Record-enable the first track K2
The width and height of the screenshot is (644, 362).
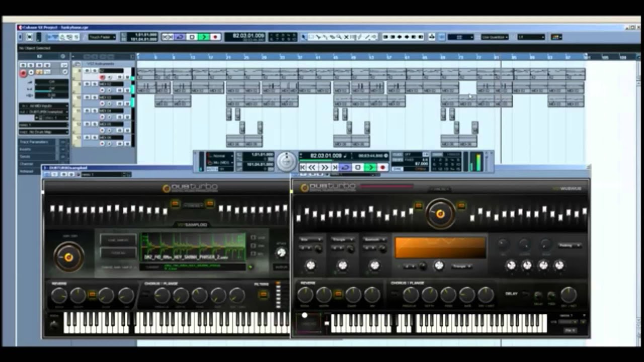[x=102, y=77]
